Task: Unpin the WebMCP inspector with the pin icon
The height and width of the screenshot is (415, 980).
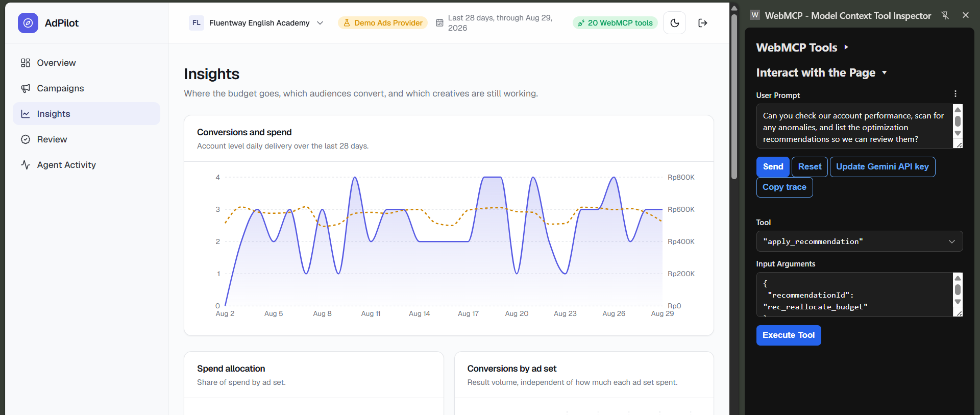Action: click(x=945, y=15)
